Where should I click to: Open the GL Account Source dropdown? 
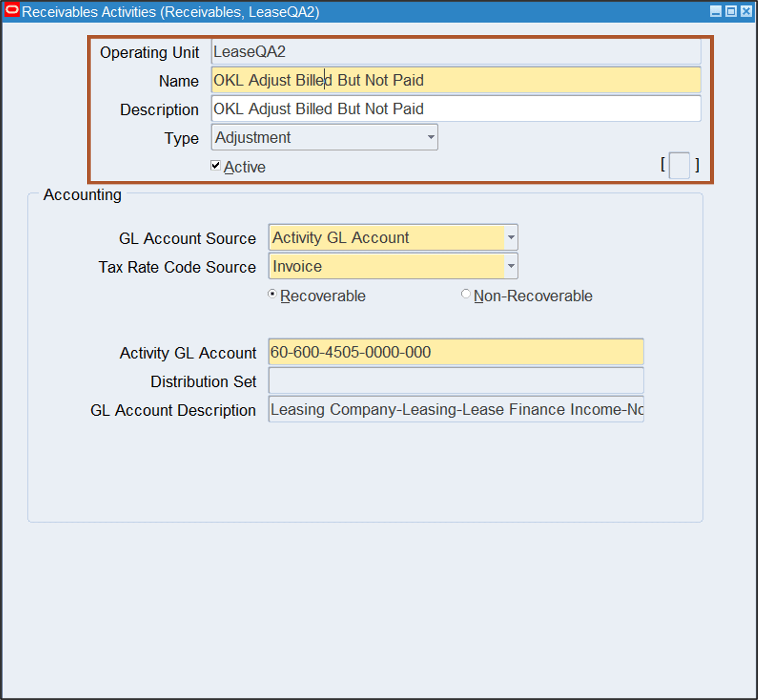511,238
